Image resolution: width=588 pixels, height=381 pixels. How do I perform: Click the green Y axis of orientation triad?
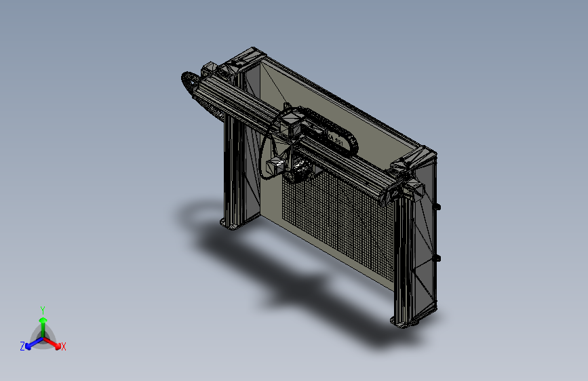[x=43, y=327]
